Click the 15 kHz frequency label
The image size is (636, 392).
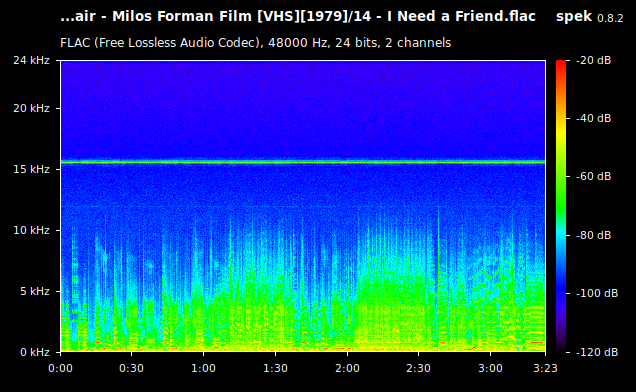tap(31, 169)
